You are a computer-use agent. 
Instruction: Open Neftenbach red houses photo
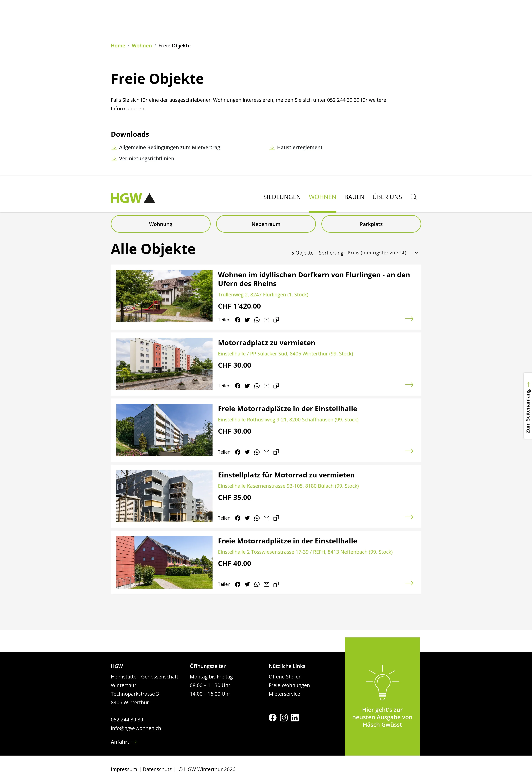point(164,562)
